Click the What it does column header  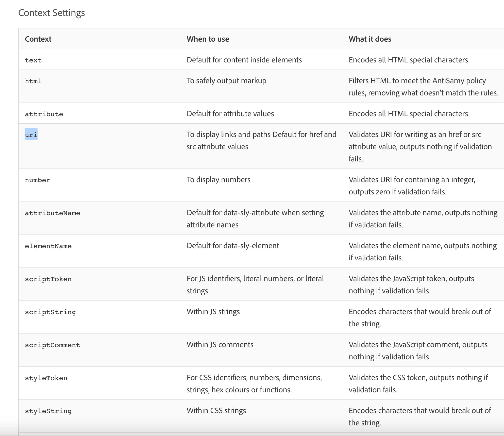point(370,39)
